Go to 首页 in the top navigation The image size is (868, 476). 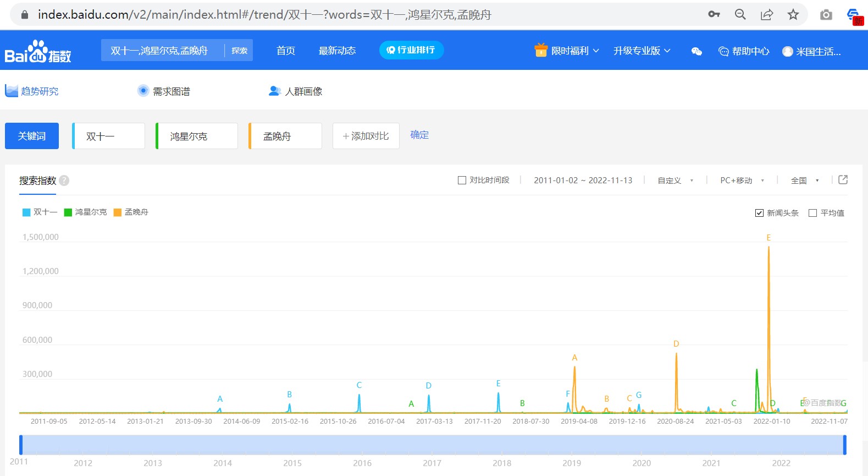(x=286, y=51)
